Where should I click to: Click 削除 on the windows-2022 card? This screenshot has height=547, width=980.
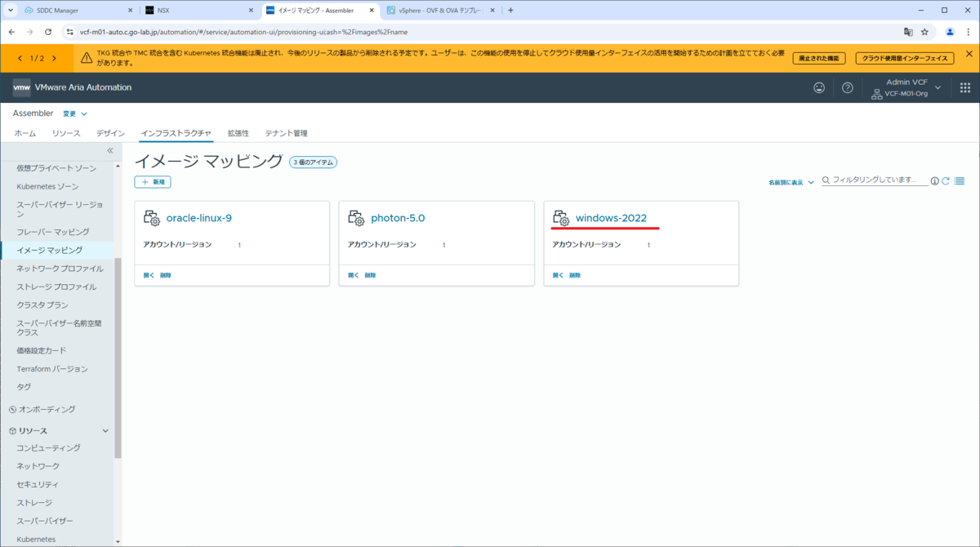(x=576, y=275)
